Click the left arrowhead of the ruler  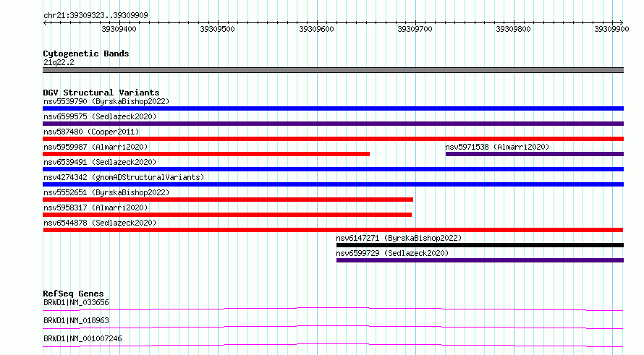[45, 23]
